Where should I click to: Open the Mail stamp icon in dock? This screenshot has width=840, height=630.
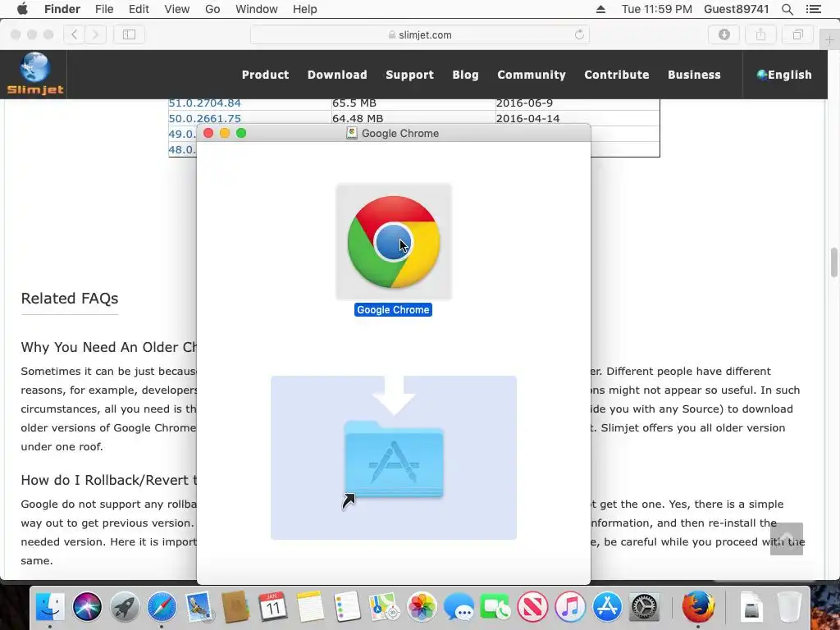click(x=199, y=607)
